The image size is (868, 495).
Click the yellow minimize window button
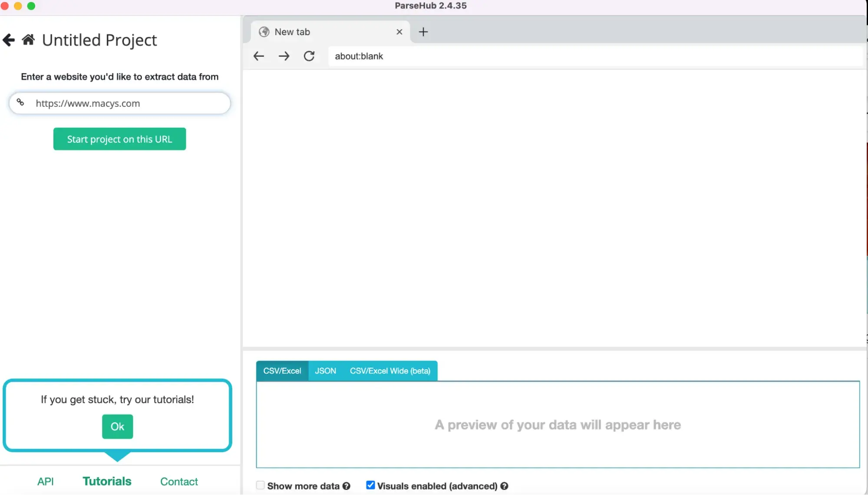pyautogui.click(x=18, y=6)
